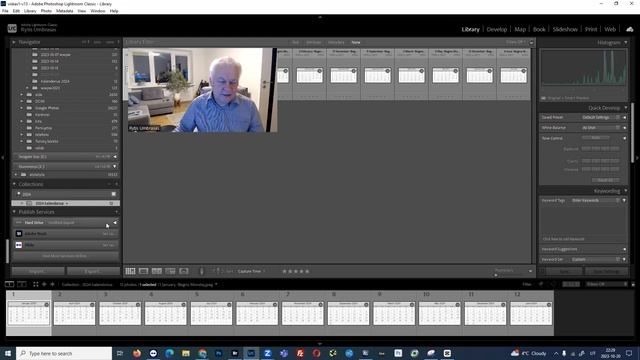The height and width of the screenshot is (360, 640).
Task: Go back with the filmstrip left arrow
Action: click(x=44, y=284)
